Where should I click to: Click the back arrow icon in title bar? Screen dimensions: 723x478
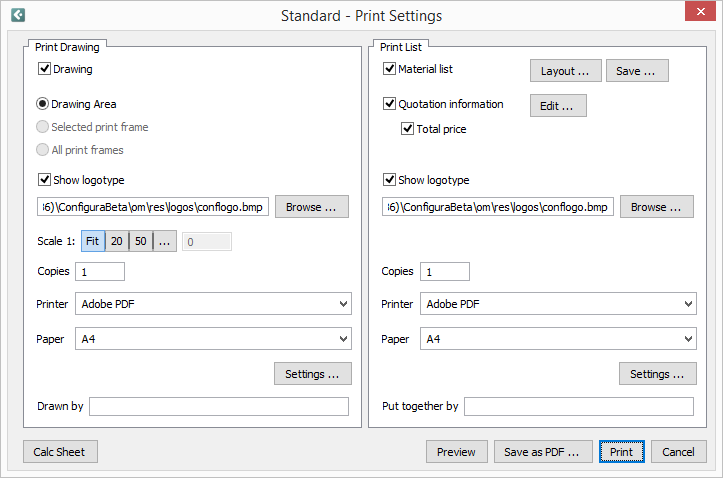[17, 15]
